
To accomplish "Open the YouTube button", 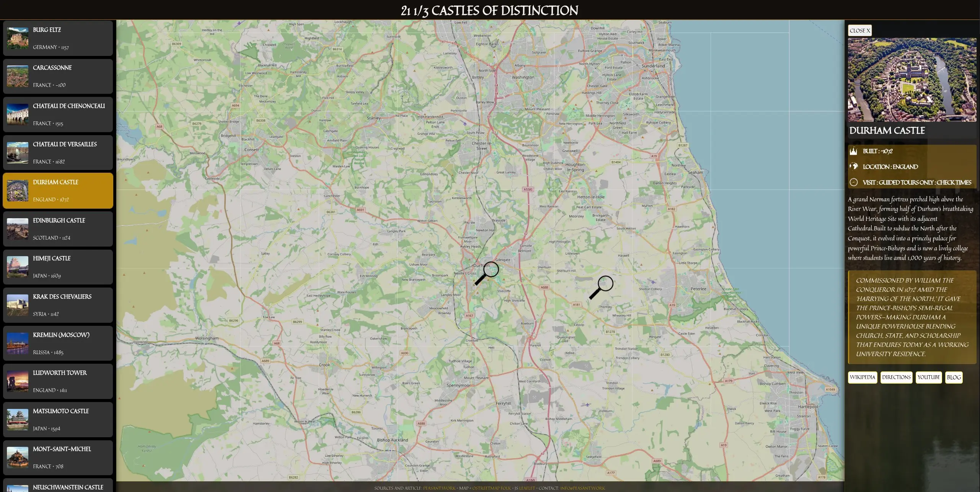I will pos(928,377).
